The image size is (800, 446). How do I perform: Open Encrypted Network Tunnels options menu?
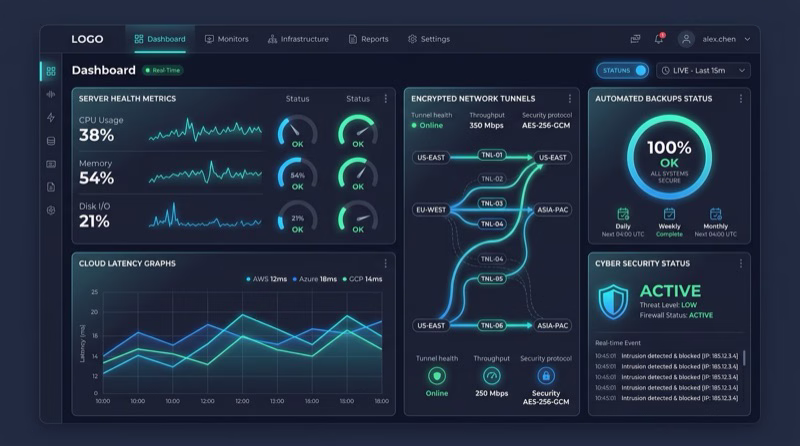570,98
